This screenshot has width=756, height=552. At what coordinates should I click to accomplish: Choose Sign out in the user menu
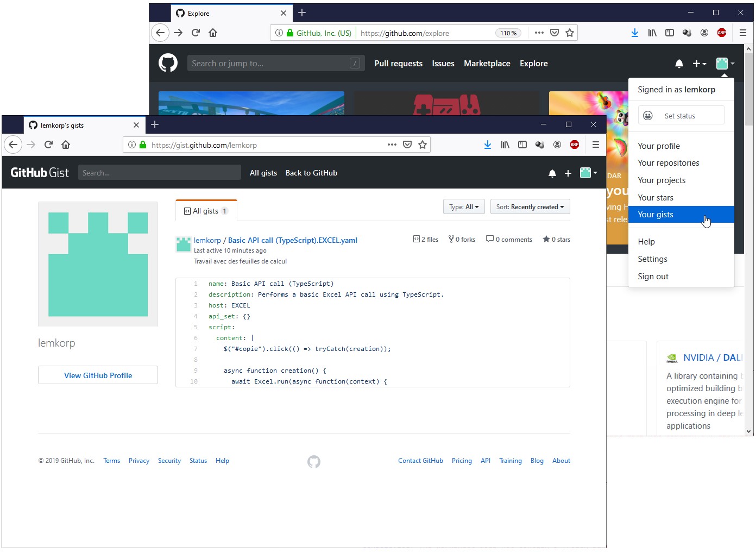(x=653, y=277)
